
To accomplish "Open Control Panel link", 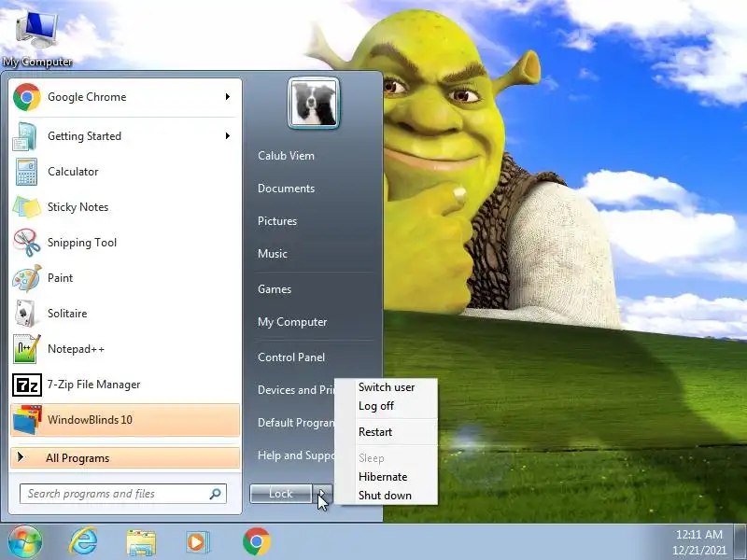I will tap(291, 357).
